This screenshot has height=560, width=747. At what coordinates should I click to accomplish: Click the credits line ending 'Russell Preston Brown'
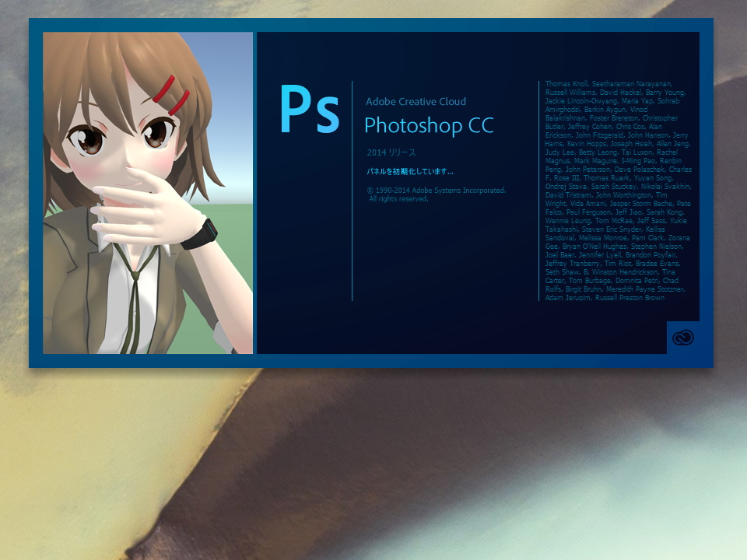(x=605, y=298)
